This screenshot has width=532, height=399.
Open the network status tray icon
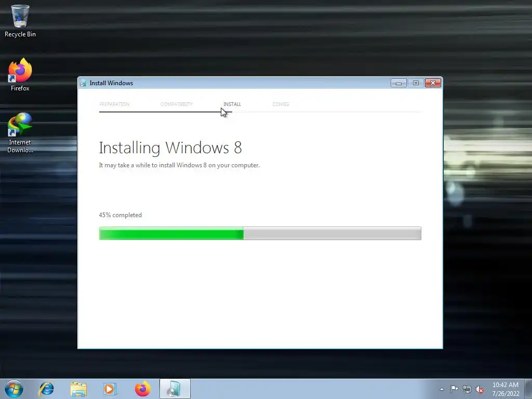tap(467, 389)
